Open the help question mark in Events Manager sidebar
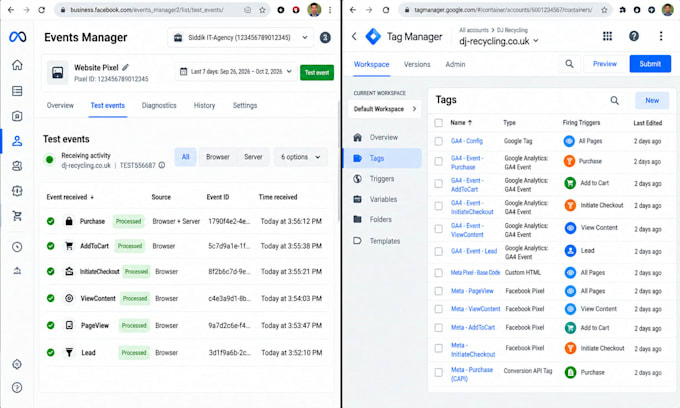 click(x=17, y=388)
